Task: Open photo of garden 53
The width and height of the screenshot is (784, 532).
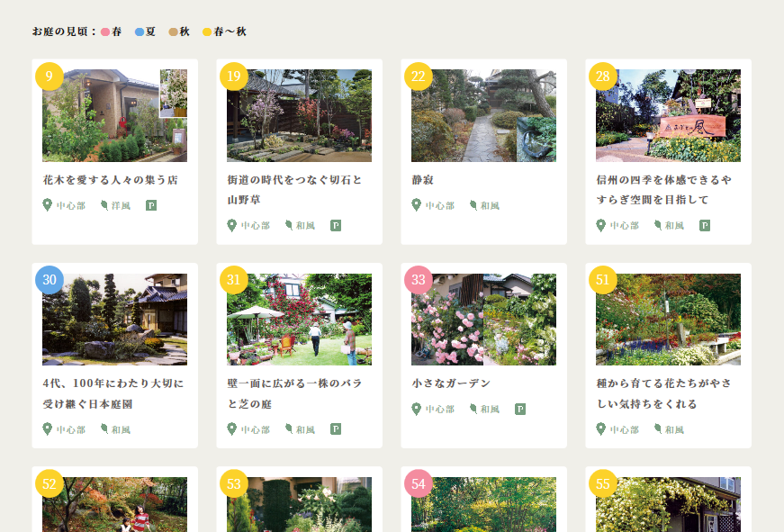Action: click(x=299, y=504)
